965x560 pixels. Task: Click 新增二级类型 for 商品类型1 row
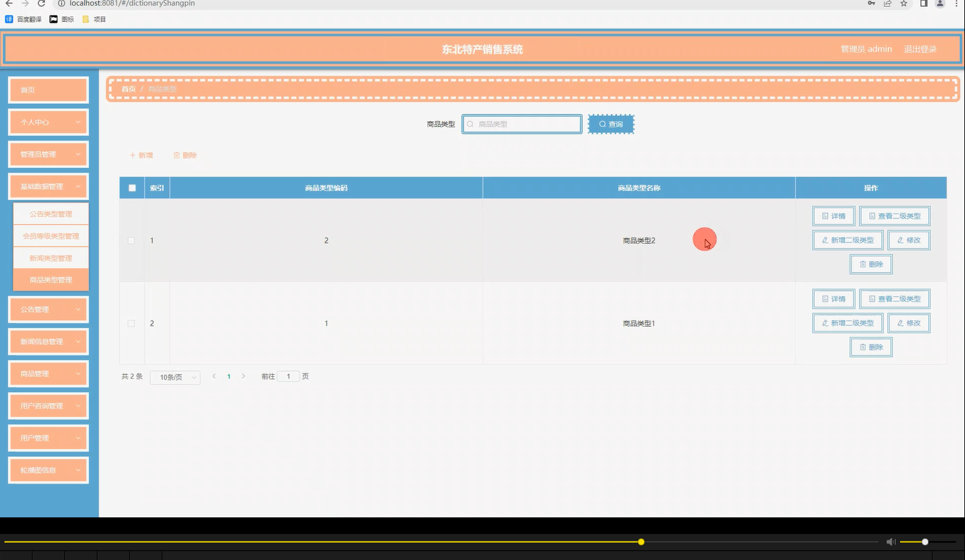point(848,323)
